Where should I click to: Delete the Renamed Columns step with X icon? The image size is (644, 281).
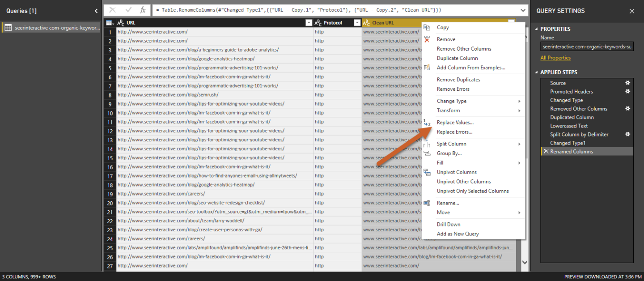coord(546,152)
